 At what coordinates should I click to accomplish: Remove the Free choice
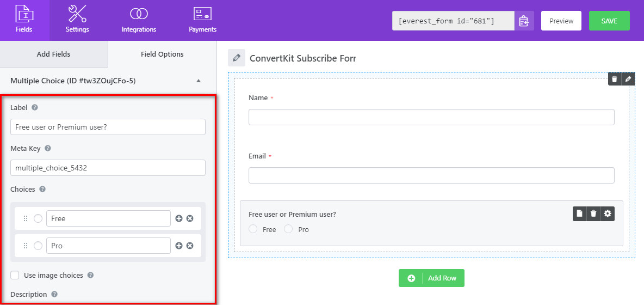(x=190, y=219)
